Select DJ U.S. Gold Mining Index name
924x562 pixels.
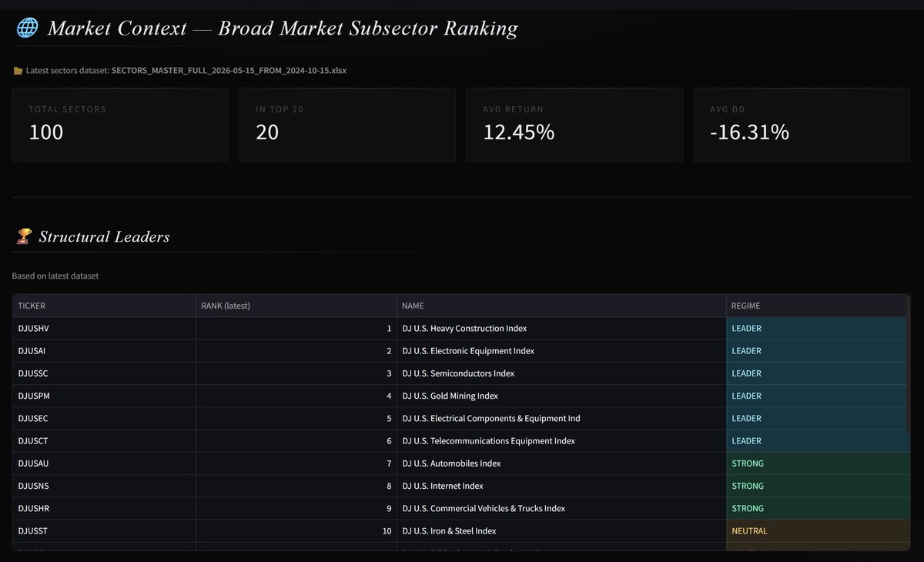click(x=561, y=396)
